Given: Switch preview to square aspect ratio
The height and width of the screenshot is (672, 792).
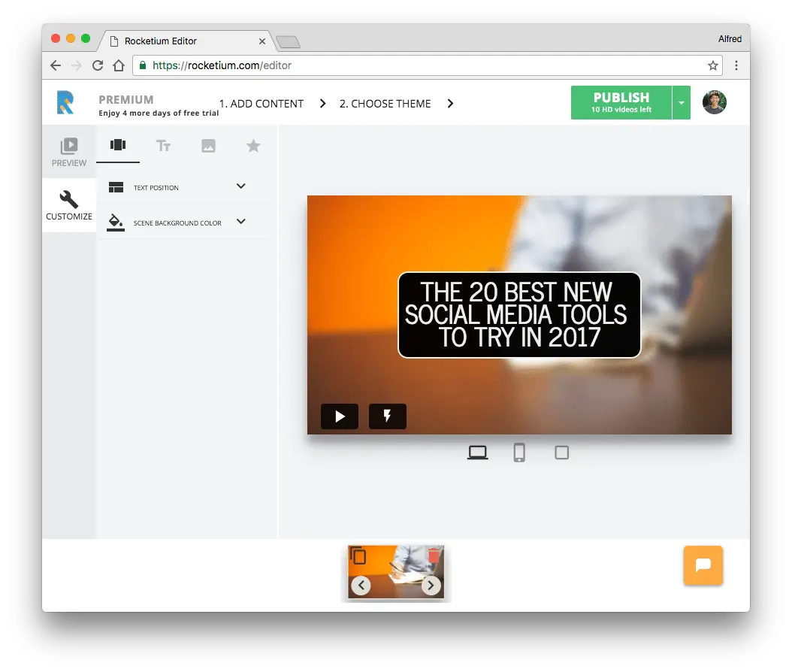Looking at the screenshot, I should click(561, 452).
